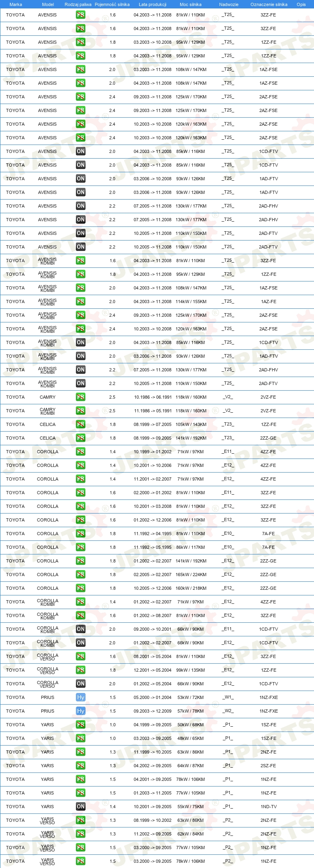Click the date range 08.1999 -> 09.2005 for Celica
The image size is (314, 868).
tap(153, 438)
